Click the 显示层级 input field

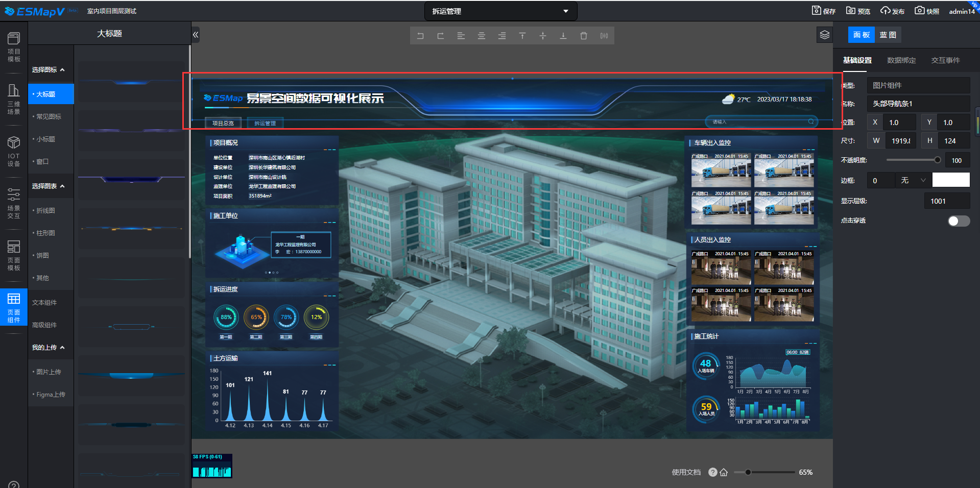[x=946, y=201]
